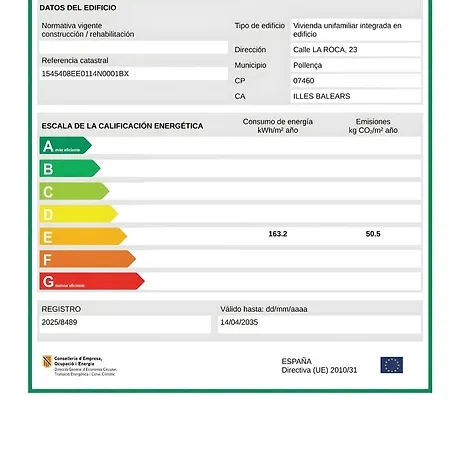Click the Conselleria d'Empresa logo
Image resolution: width=450 pixels, height=450 pixels.
[79, 366]
